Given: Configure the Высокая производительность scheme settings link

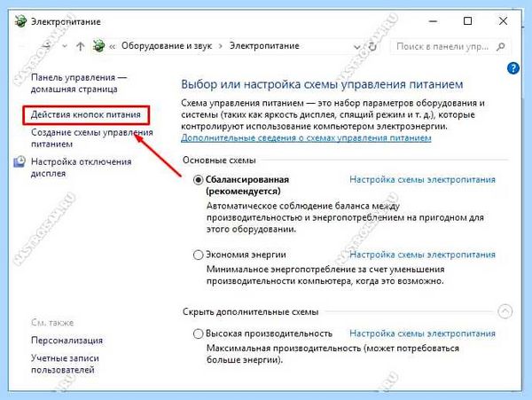Looking at the screenshot, I should click(x=422, y=333).
